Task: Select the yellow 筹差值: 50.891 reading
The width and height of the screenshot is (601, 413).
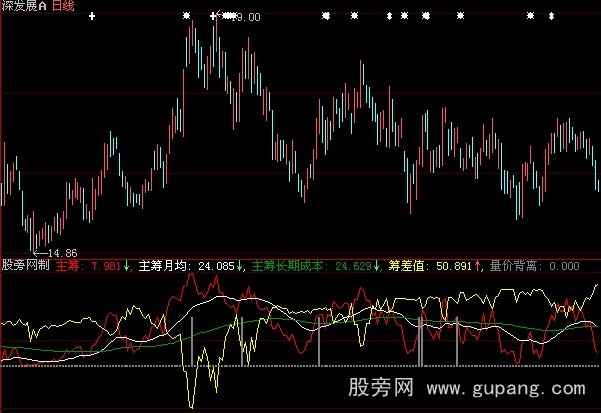Action: [x=430, y=266]
